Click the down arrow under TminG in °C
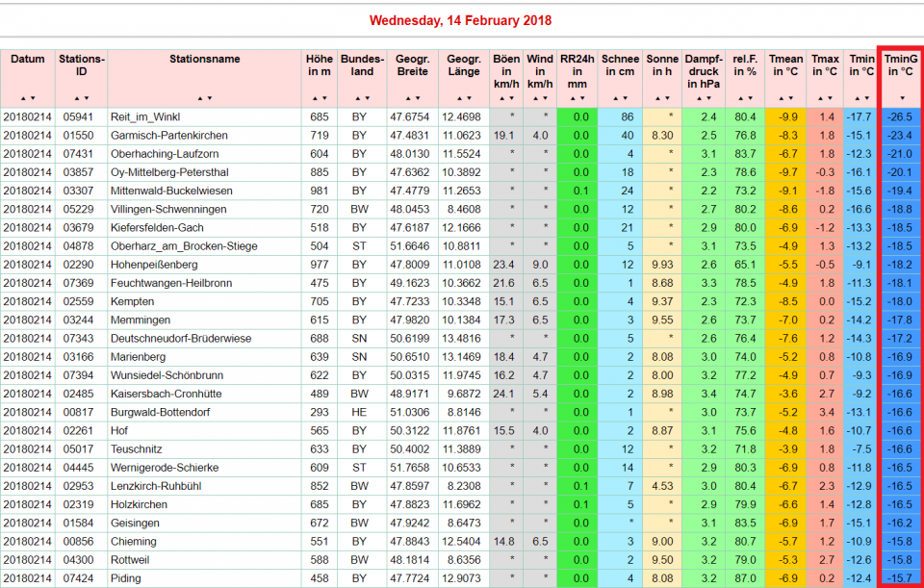924x588 pixels. tap(902, 99)
